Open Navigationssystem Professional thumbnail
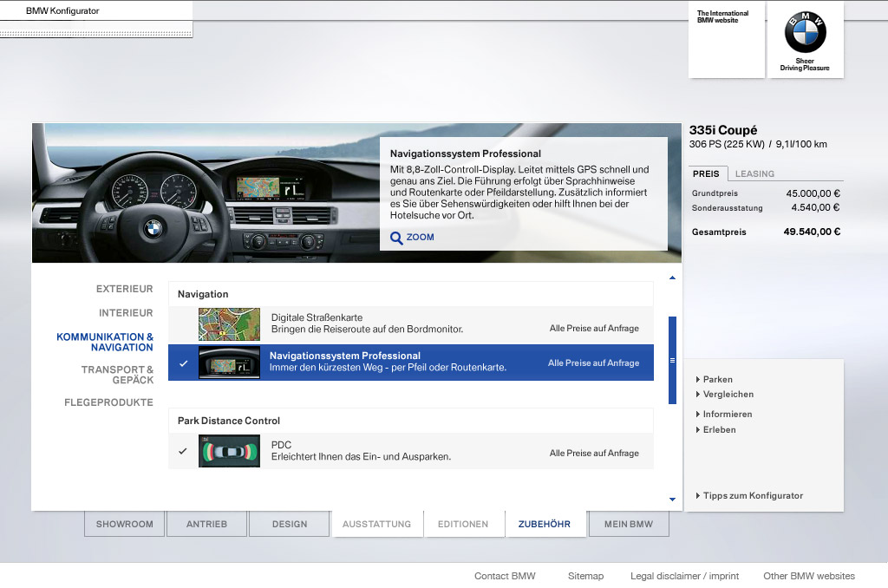This screenshot has width=888, height=588. click(229, 363)
